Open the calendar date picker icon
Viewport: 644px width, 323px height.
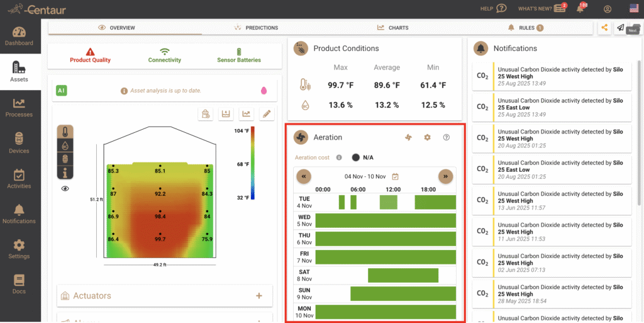(395, 176)
